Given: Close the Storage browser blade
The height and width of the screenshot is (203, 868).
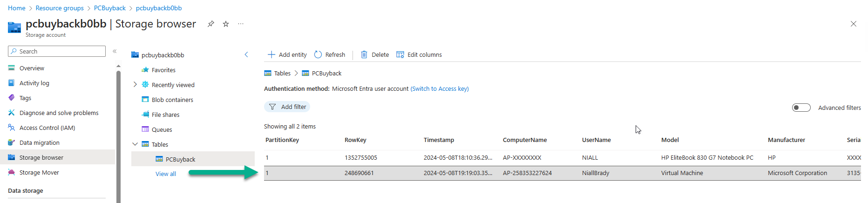Looking at the screenshot, I should click(x=854, y=24).
